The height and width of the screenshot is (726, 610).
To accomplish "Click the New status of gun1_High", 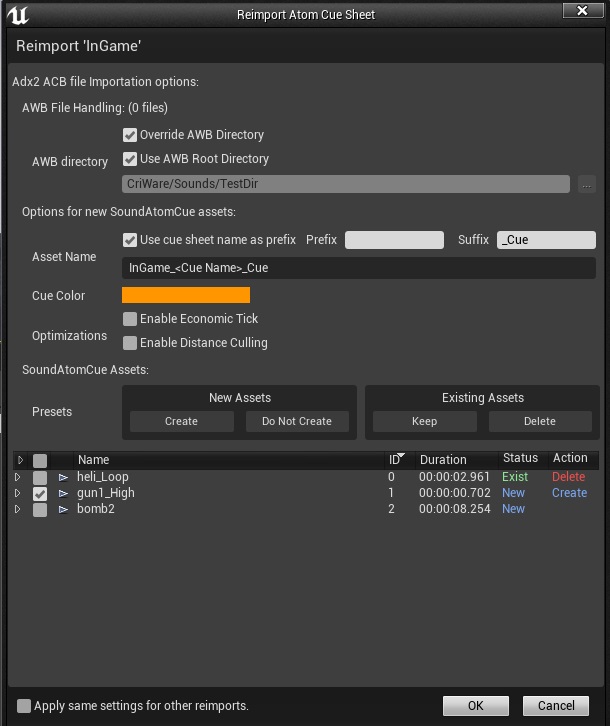I will 514,493.
